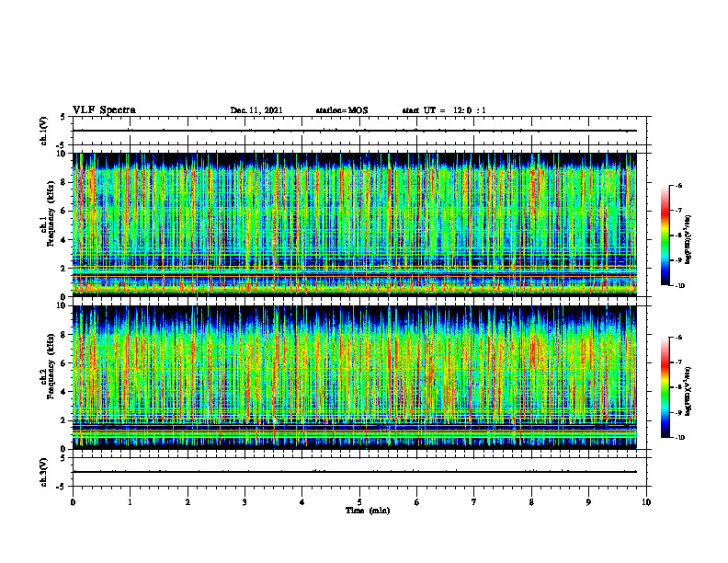The image size is (728, 563).
Task: Click the "VLF Spectra" plot title
Action: coord(104,110)
